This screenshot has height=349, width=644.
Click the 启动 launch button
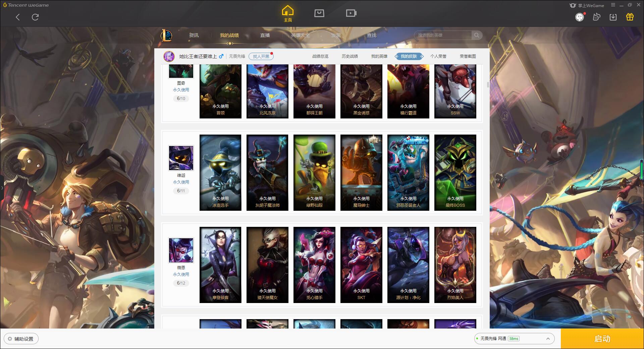pos(602,339)
